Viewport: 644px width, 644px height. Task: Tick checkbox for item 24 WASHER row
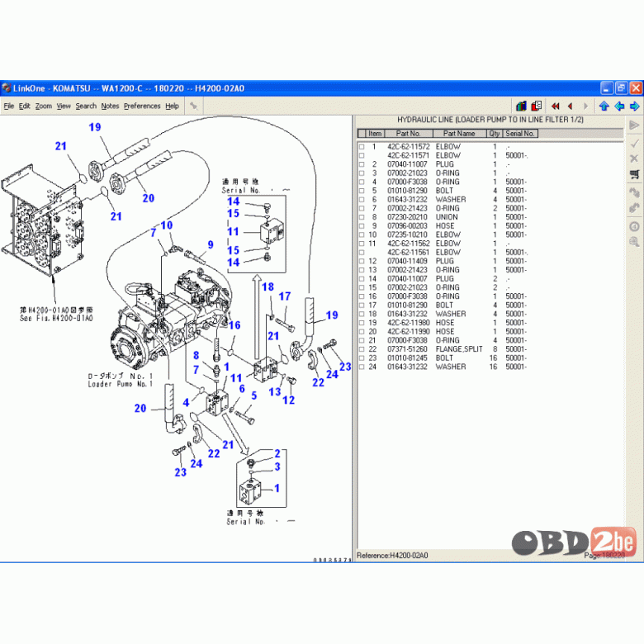362,367
